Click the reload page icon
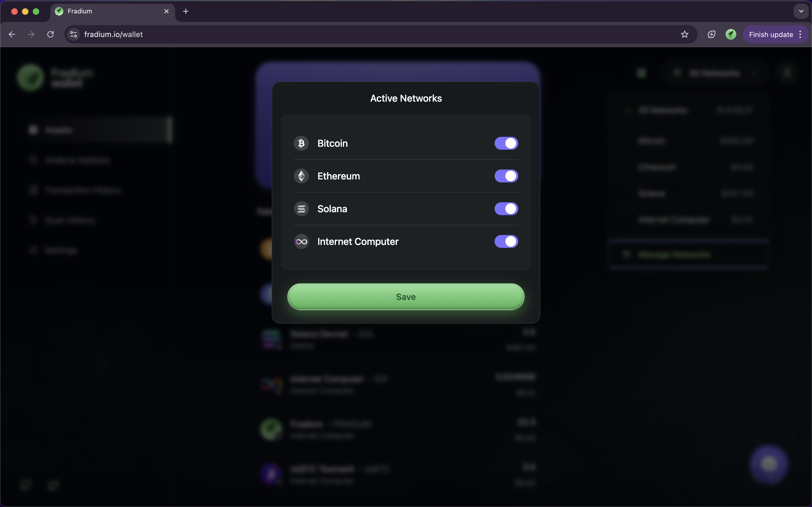This screenshot has height=507, width=812. pyautogui.click(x=50, y=35)
